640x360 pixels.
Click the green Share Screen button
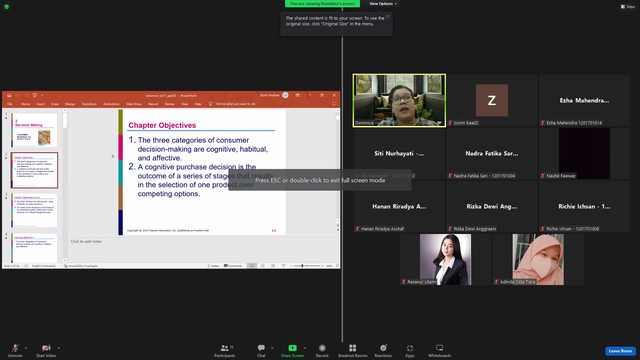292,350
